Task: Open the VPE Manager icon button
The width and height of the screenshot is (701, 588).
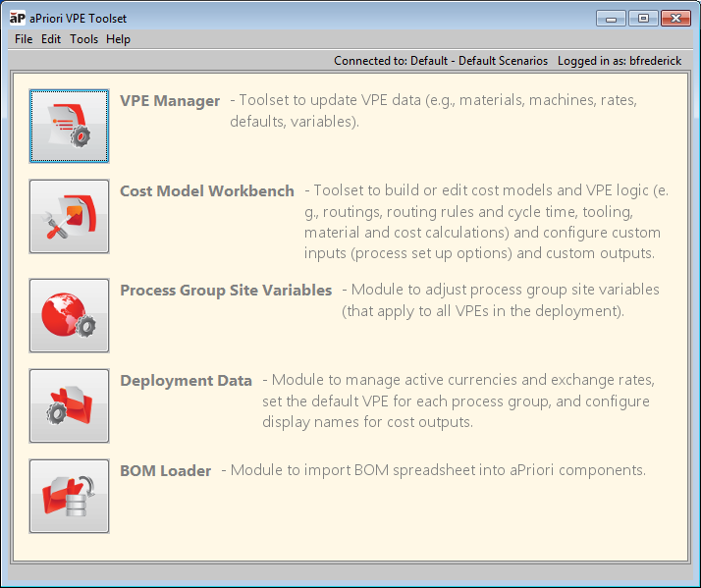Action: [69, 127]
